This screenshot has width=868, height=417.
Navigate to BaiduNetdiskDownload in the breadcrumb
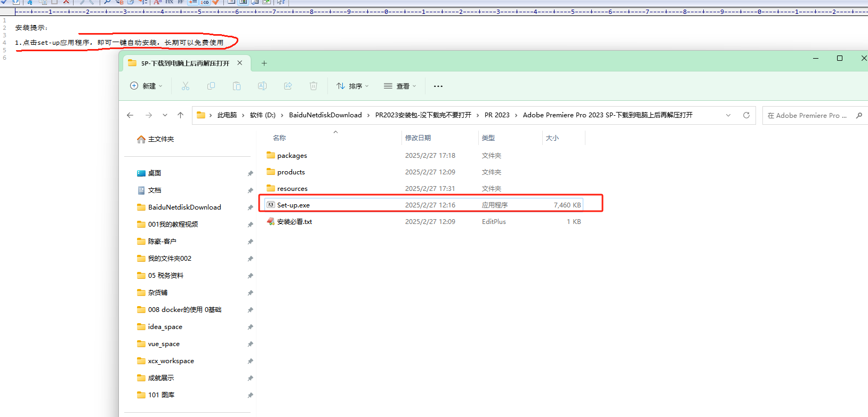(325, 115)
